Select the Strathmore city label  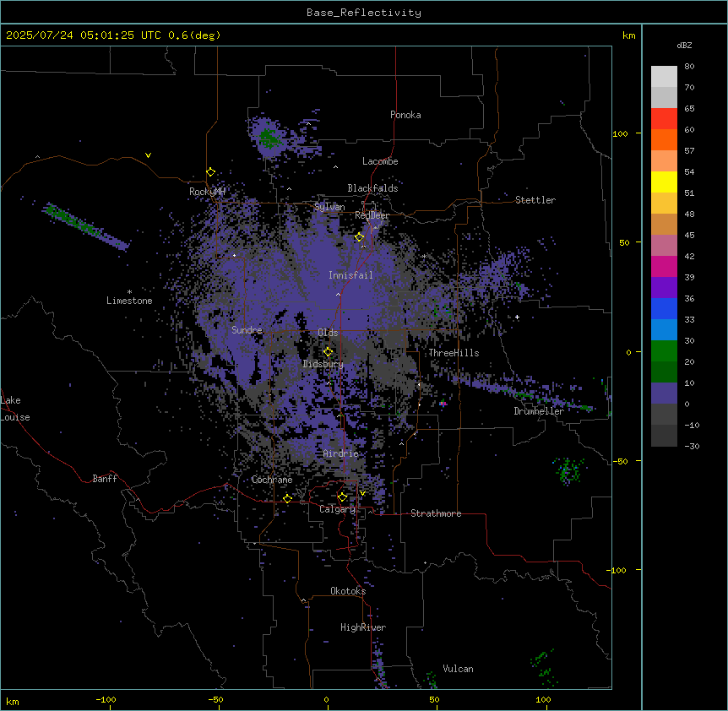tap(436, 513)
